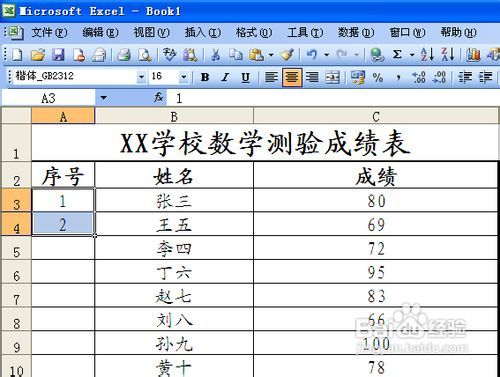
Task: Select column B header
Action: tap(174, 116)
